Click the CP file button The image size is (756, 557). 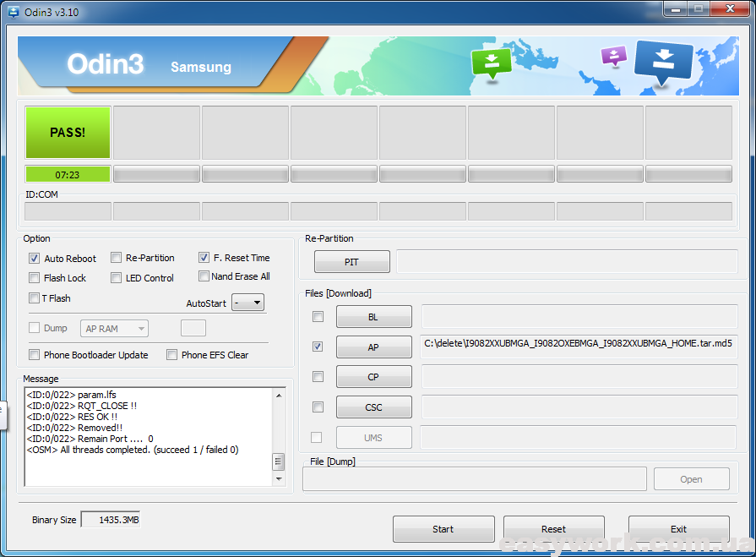pos(373,377)
